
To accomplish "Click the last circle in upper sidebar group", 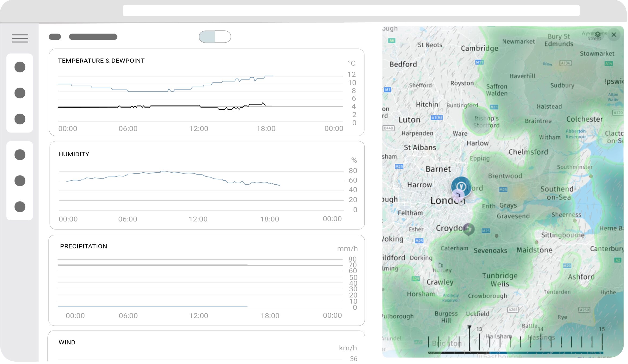I will [x=20, y=119].
